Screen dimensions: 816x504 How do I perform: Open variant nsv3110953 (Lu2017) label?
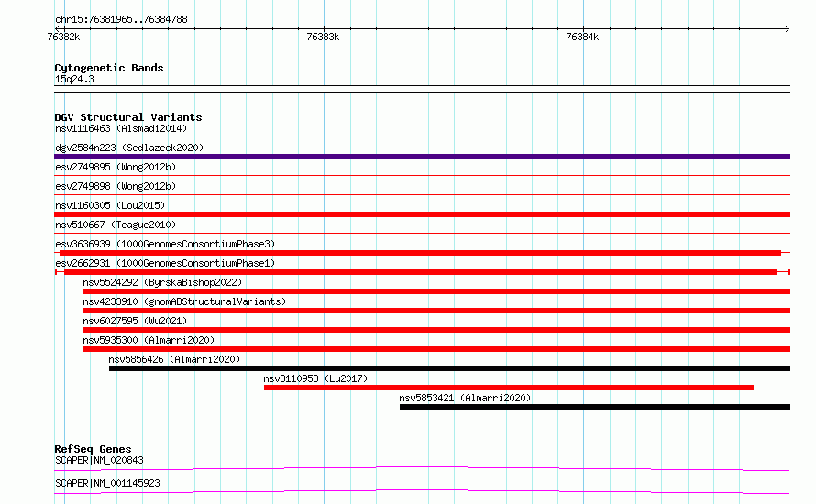pyautogui.click(x=315, y=378)
